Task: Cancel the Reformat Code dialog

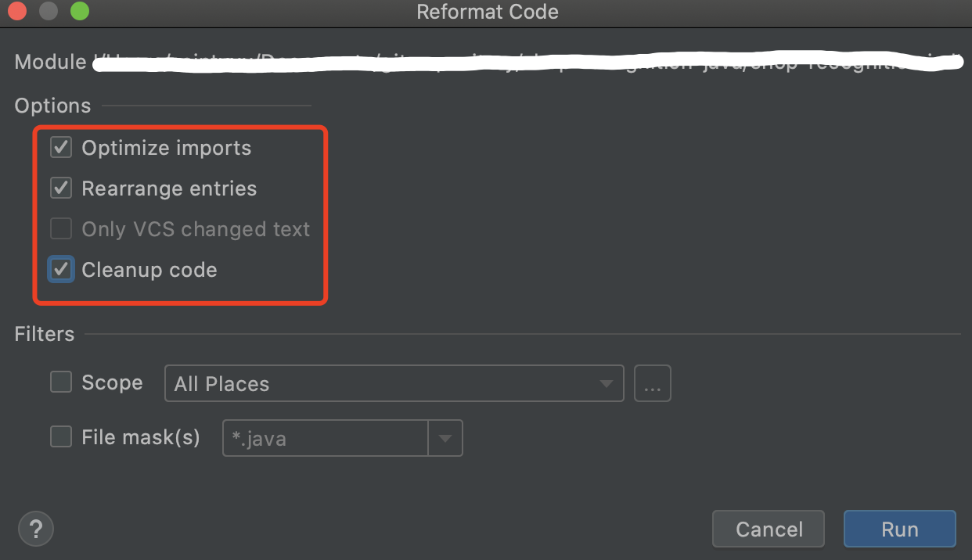Action: pos(769,529)
